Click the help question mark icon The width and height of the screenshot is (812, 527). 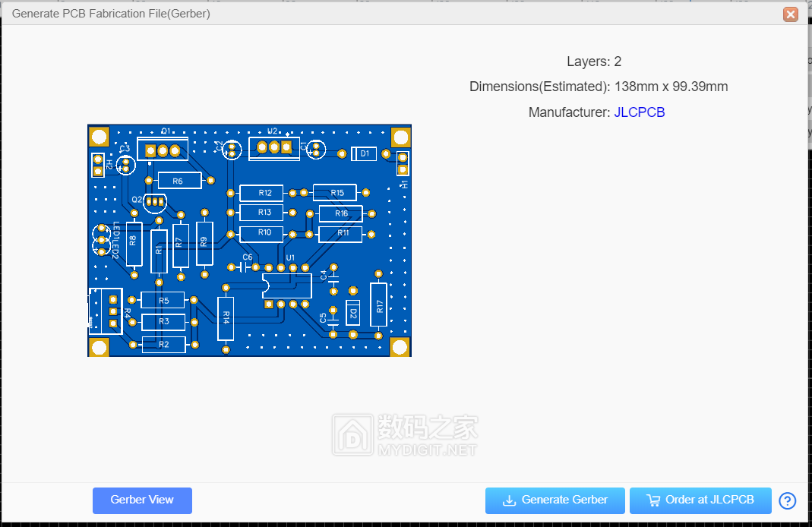pyautogui.click(x=788, y=501)
